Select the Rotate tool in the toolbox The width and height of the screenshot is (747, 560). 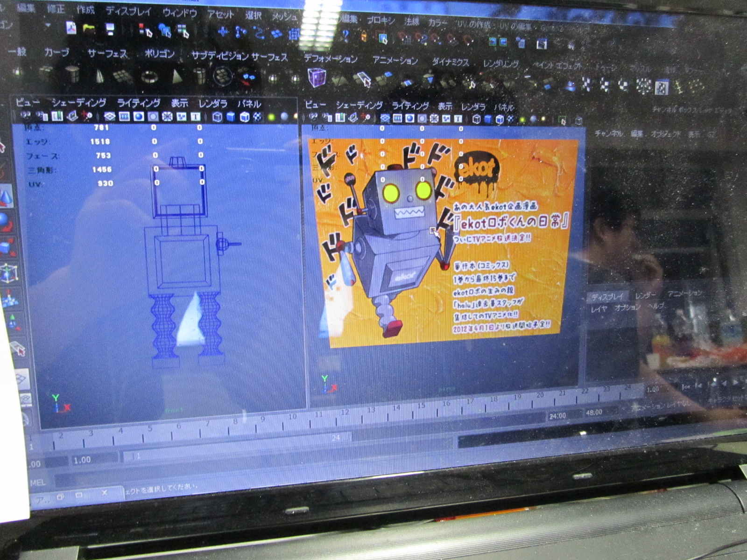pos(6,222)
